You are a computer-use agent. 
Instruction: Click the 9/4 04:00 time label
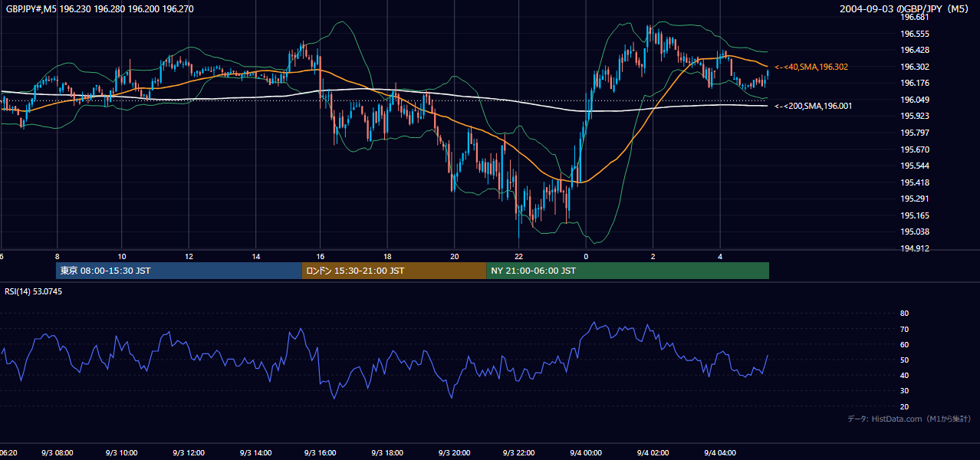pos(719,453)
